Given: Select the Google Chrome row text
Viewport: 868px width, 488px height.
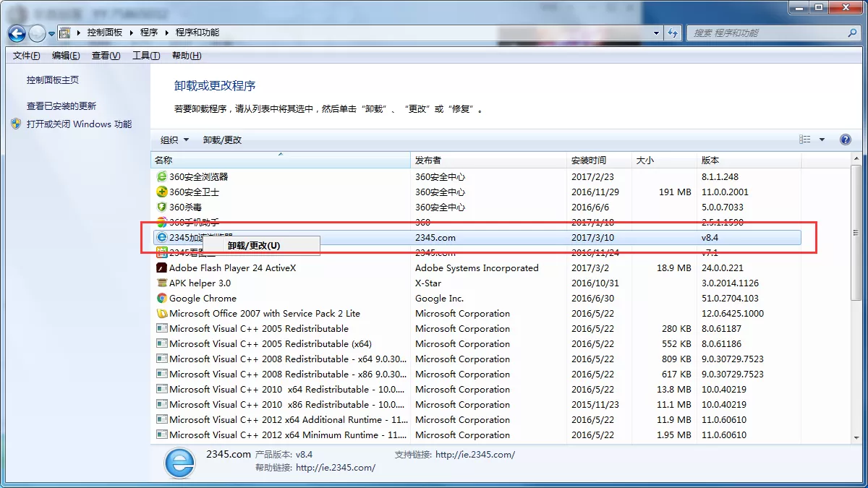Looking at the screenshot, I should (203, 299).
